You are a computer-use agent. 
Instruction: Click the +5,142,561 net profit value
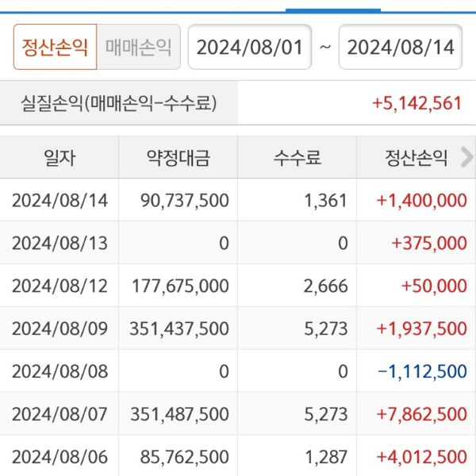coord(416,103)
